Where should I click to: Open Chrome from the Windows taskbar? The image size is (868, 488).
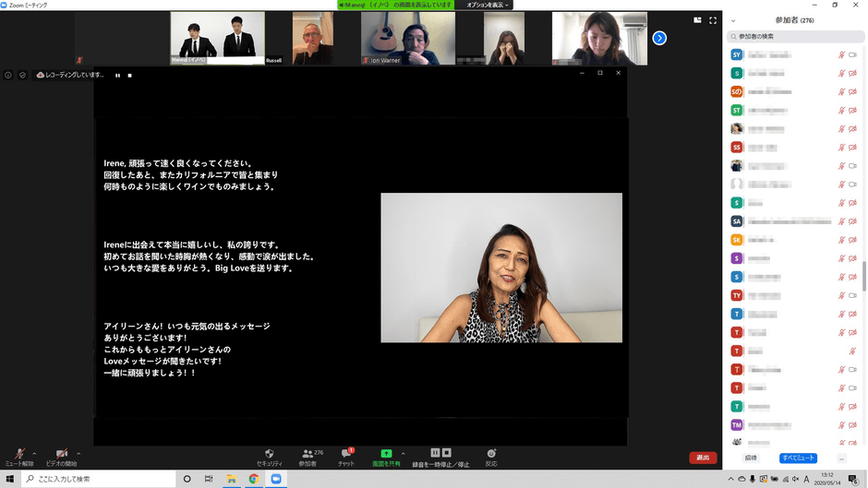click(x=253, y=479)
